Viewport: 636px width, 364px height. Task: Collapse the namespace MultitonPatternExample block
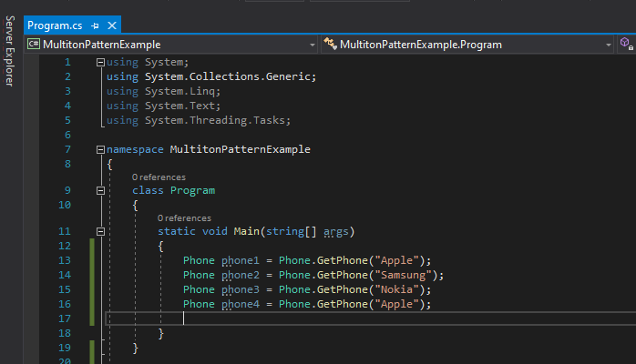(100, 150)
